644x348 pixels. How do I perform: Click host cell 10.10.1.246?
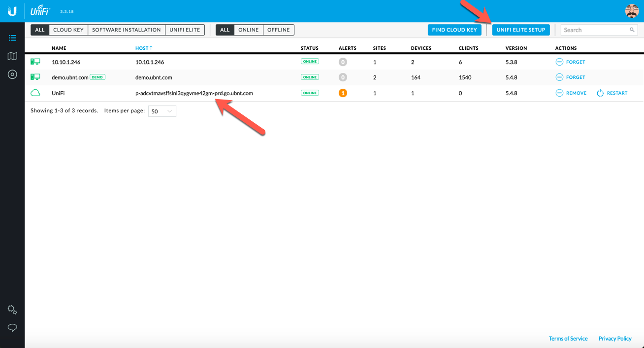pos(150,62)
